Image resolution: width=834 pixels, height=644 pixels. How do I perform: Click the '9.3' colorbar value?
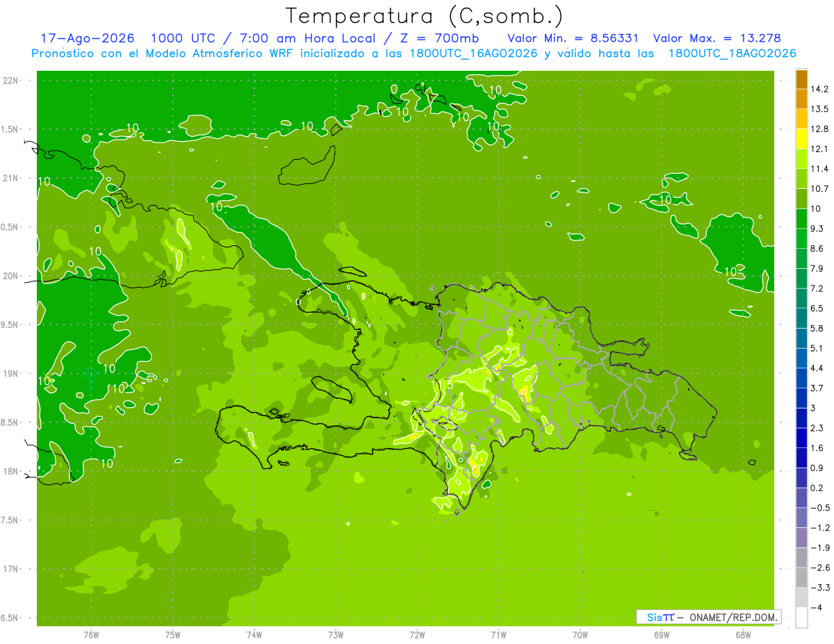(817, 229)
